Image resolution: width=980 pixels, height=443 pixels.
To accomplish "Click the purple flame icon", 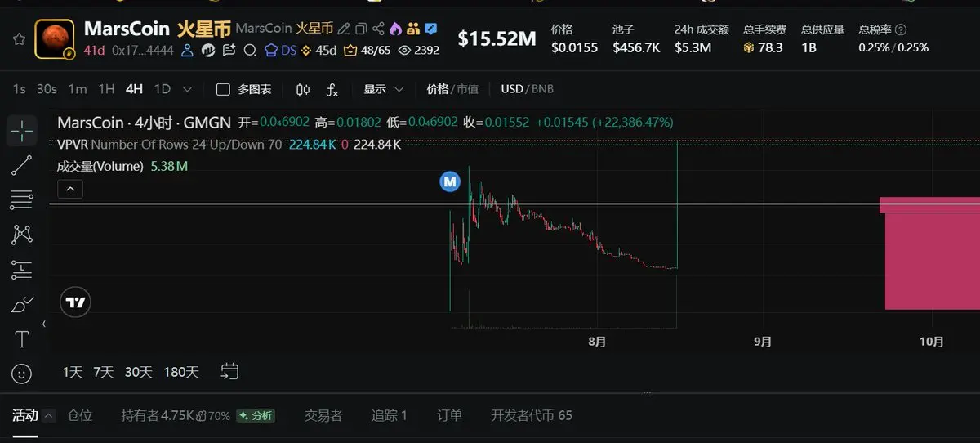I will 395,29.
